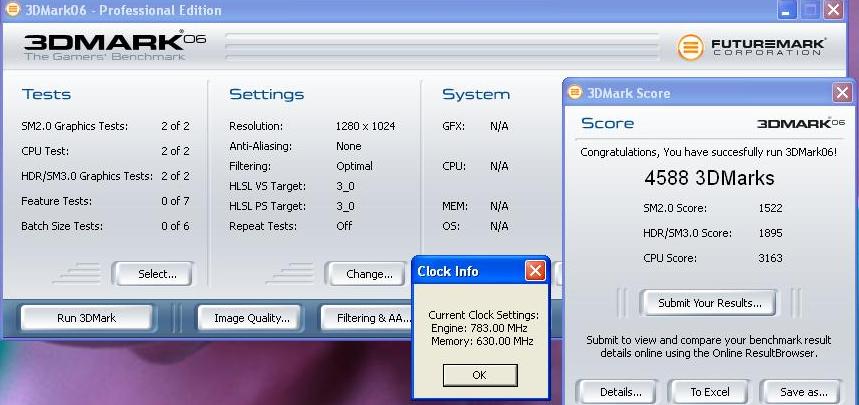
Task: Close the 3DMark Score window
Action: point(841,93)
